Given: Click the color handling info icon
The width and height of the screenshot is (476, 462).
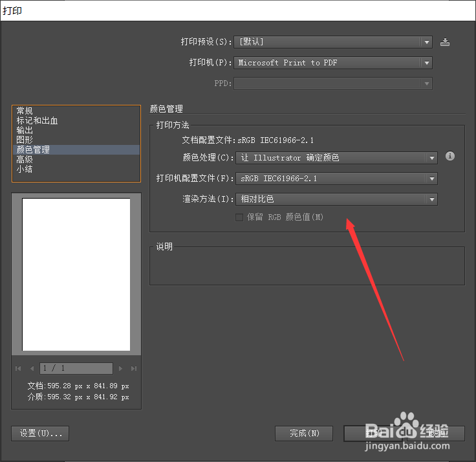Looking at the screenshot, I should (x=450, y=156).
